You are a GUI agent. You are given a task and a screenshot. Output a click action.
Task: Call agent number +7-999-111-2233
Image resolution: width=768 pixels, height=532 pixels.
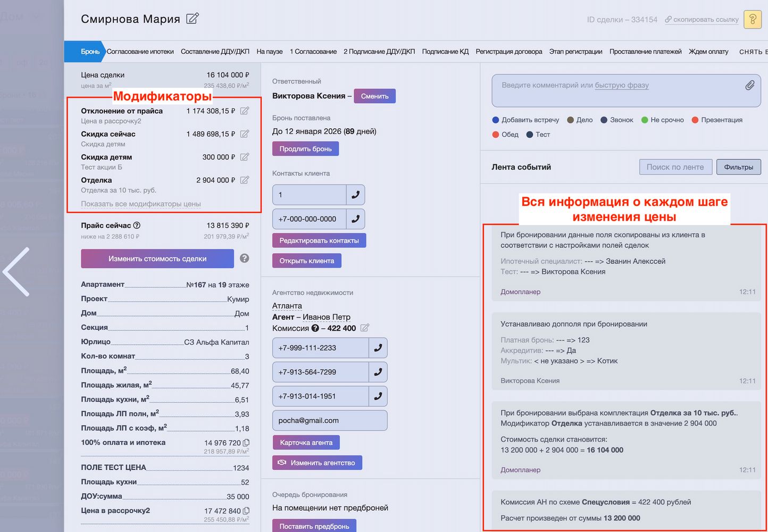coord(378,348)
